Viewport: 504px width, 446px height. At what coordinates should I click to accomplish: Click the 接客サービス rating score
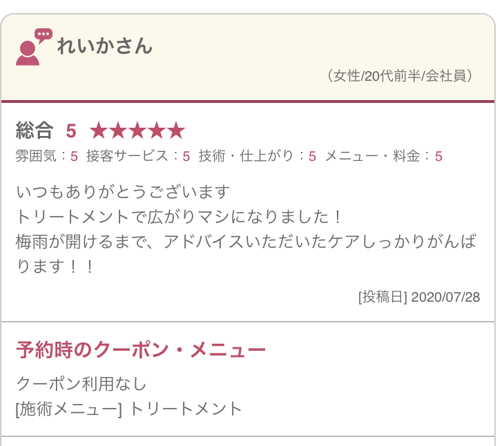click(186, 157)
